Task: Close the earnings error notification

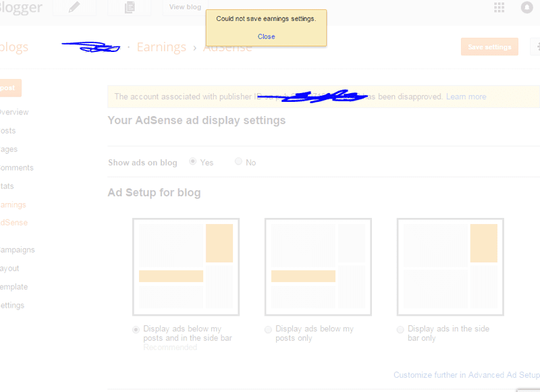Action: (x=266, y=36)
